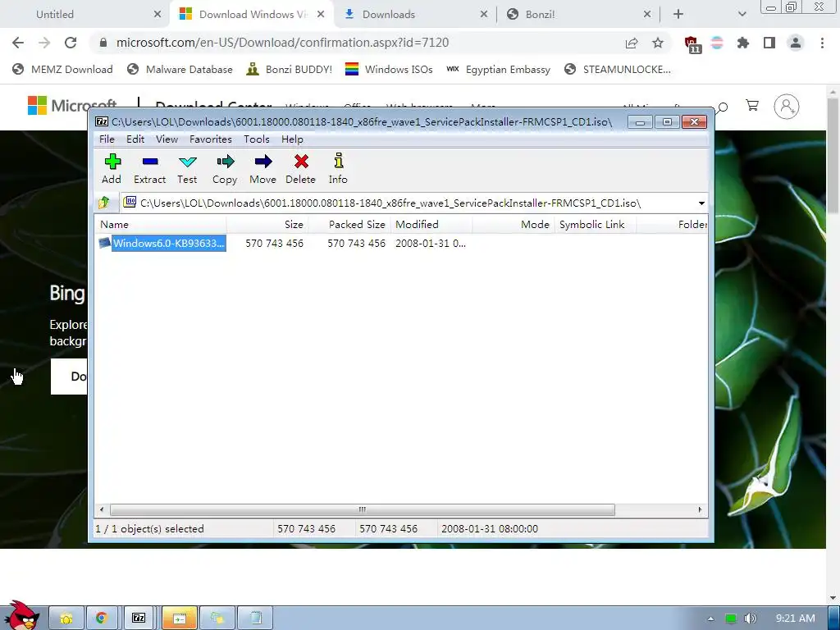Screen dimensions: 840x630
Task: Click the browser Back arrow
Action: pos(18,43)
